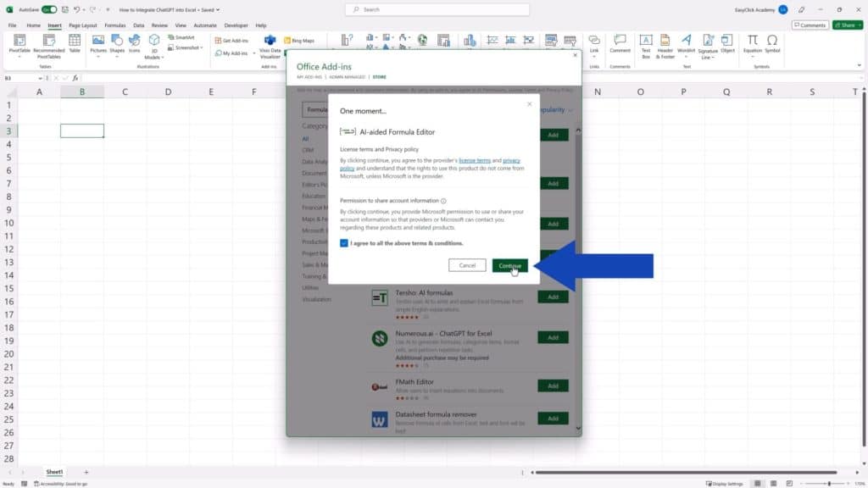This screenshot has width=868, height=488.
Task: Open the Developer tab
Action: (236, 25)
